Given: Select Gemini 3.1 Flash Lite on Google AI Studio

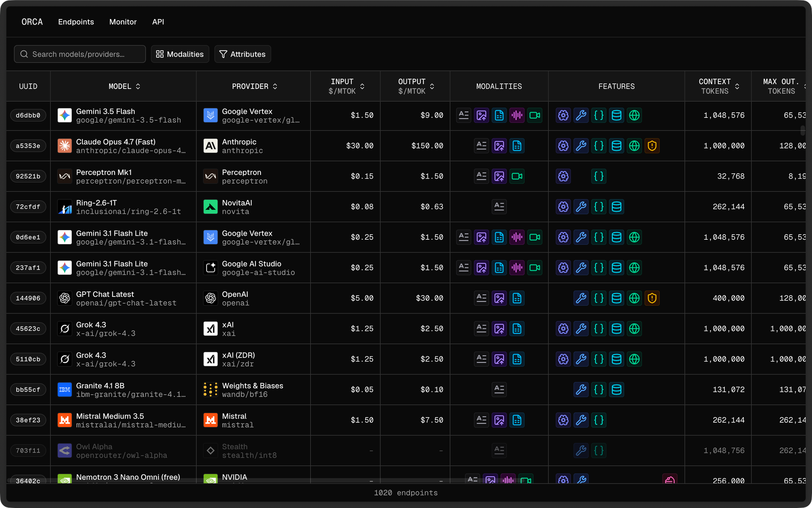Looking at the screenshot, I should click(x=112, y=264).
